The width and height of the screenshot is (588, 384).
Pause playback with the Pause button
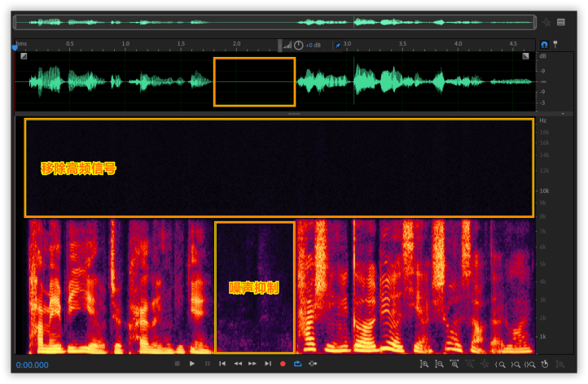(208, 364)
